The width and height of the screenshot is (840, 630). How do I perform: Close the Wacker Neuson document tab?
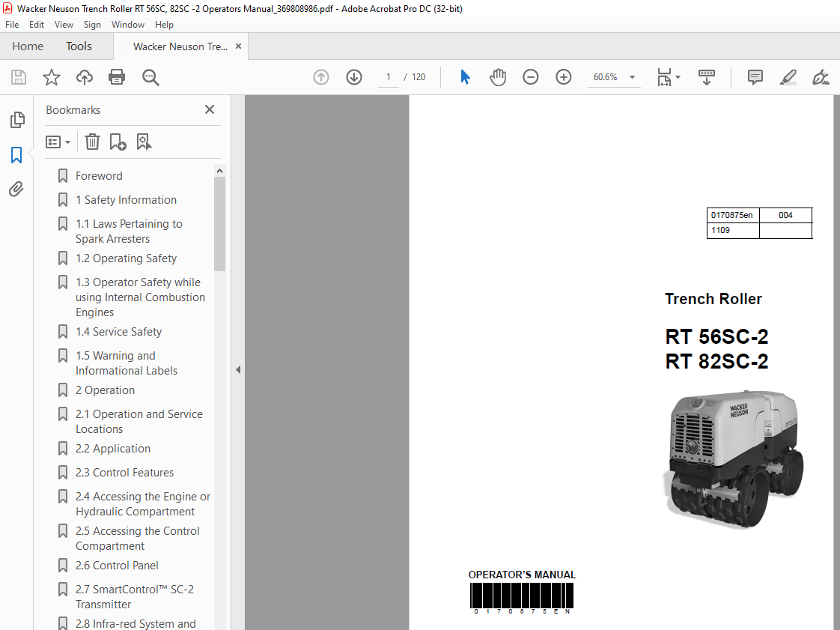(238, 46)
